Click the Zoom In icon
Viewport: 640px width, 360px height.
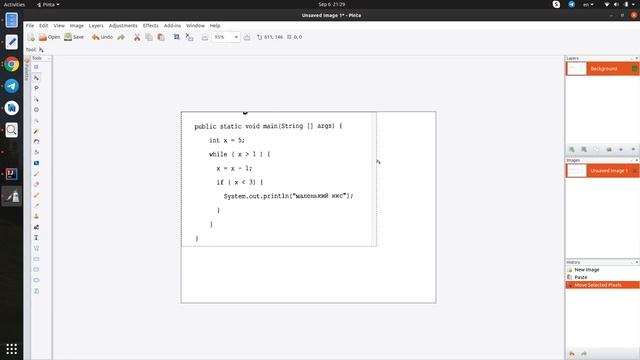(247, 37)
